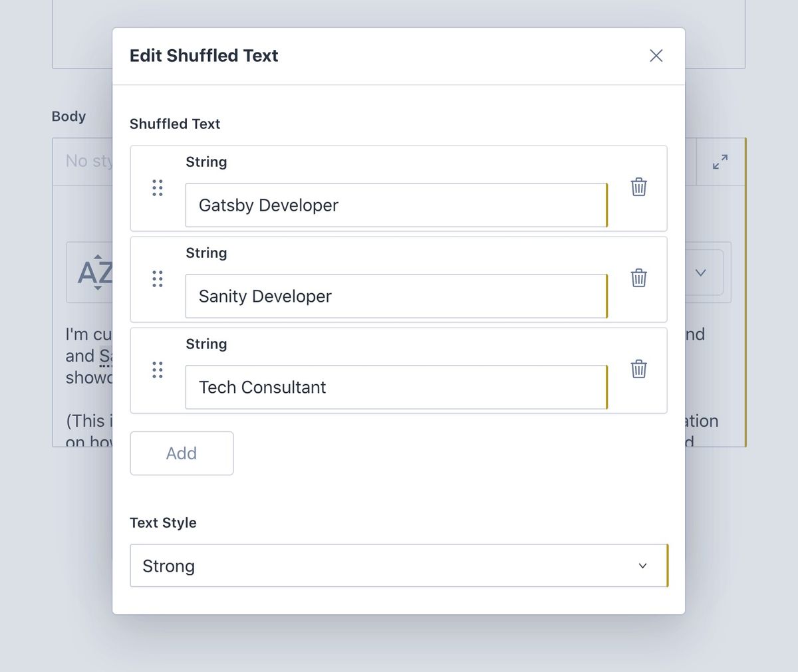Click drag handle of Sanity Developer row
Viewport: 798px width, 672px height.
click(x=158, y=279)
